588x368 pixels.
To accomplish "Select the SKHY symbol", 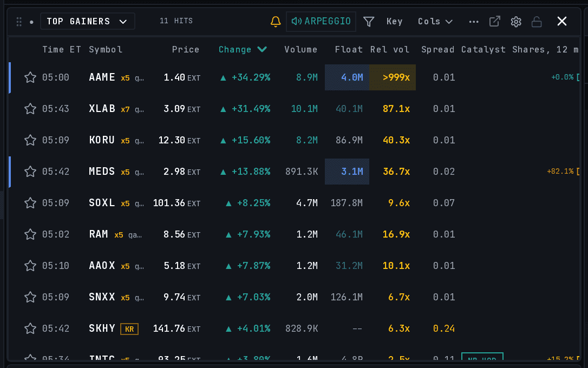I will [x=102, y=328].
